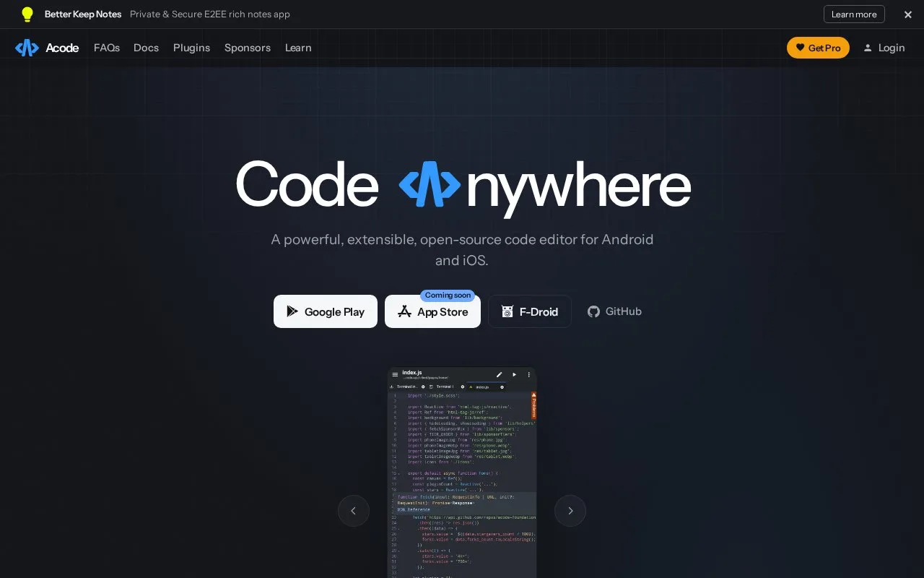Click the code line "import './style.scss';" in the preview

433,396
